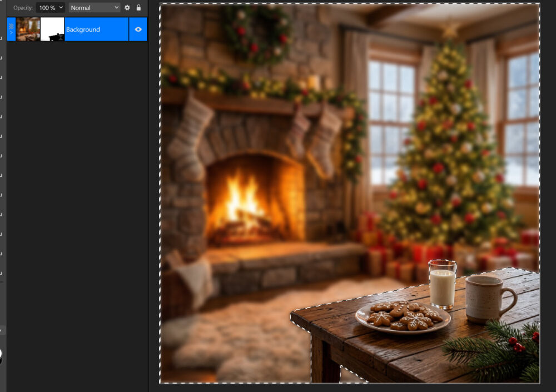The width and height of the screenshot is (556, 392).
Task: Click the grip handle on Background layer
Action: (x=11, y=26)
